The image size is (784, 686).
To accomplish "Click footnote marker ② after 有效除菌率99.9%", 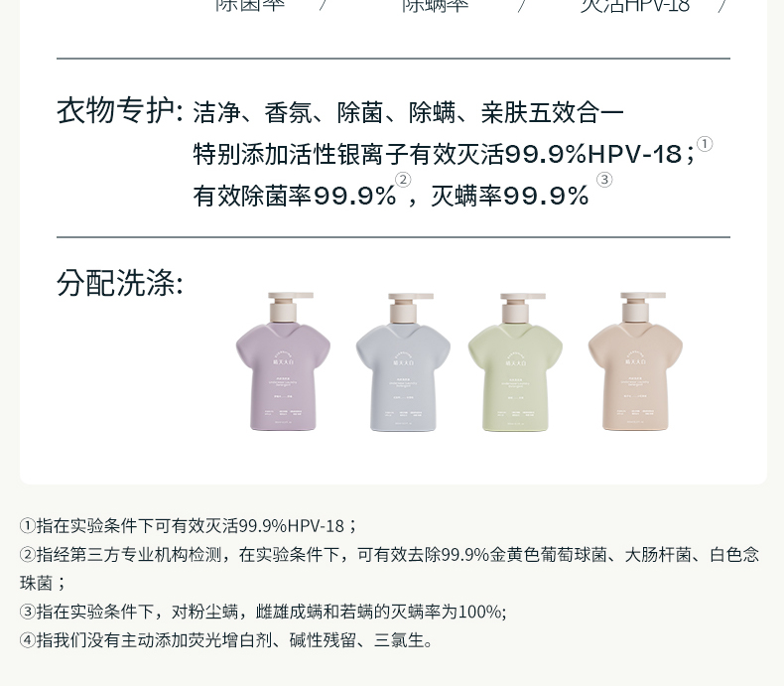I will click(x=403, y=180).
